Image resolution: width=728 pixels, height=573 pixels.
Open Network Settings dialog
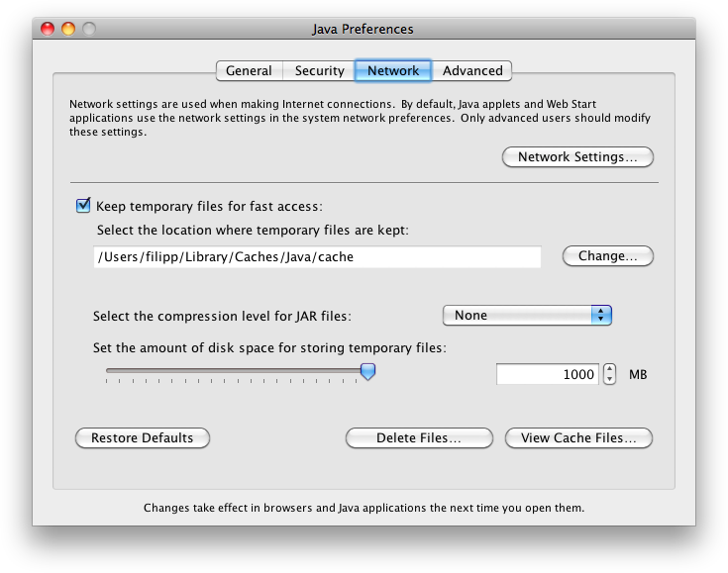pos(577,156)
